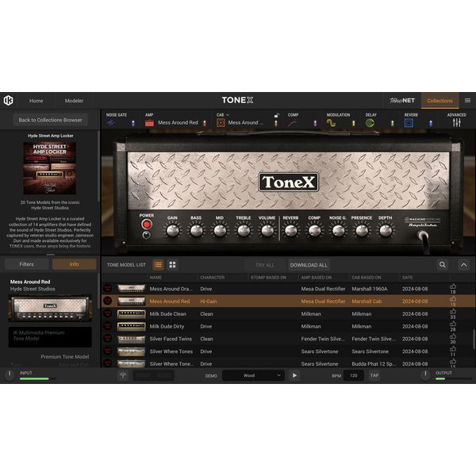476x476 pixels.
Task: Open the Modulation wave module icon
Action: [331, 123]
